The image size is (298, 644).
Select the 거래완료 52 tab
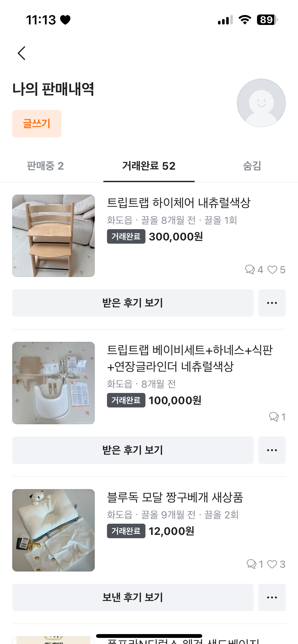point(149,166)
